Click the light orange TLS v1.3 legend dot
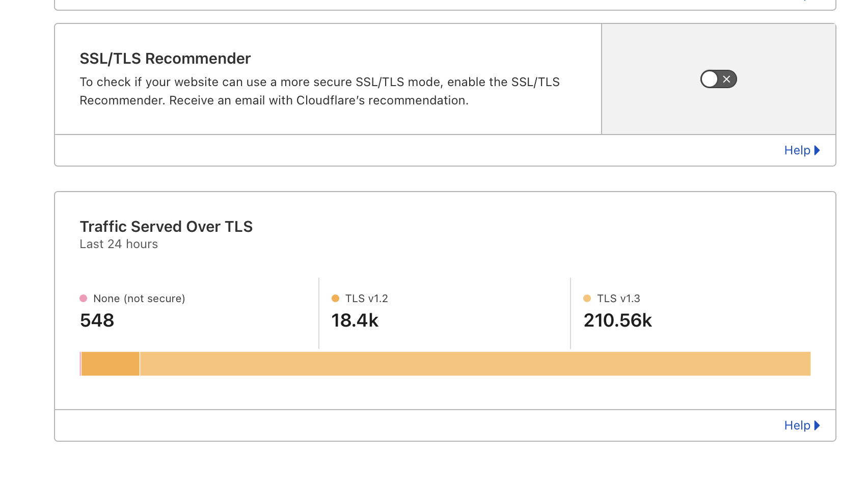The height and width of the screenshot is (484, 868). (587, 299)
